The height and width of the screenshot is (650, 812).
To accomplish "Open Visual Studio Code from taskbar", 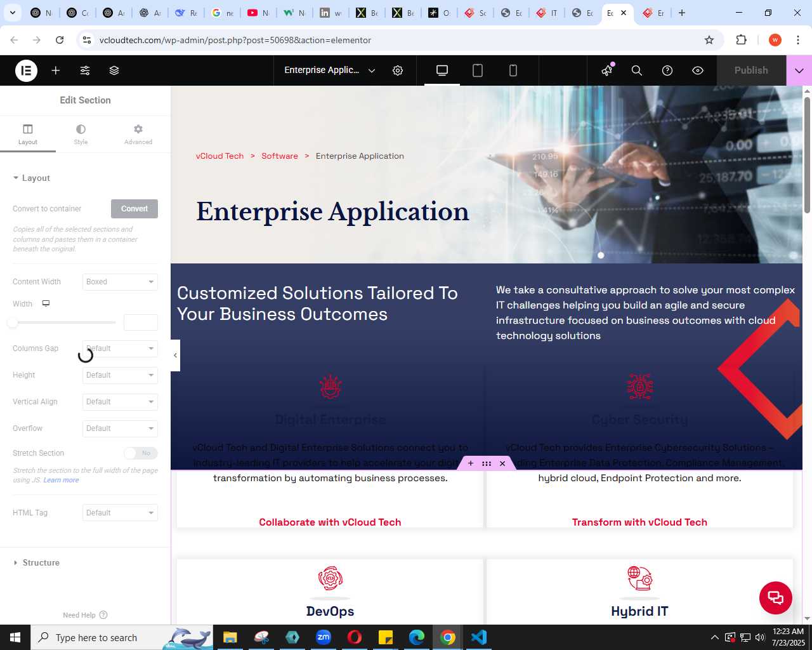I will [479, 637].
